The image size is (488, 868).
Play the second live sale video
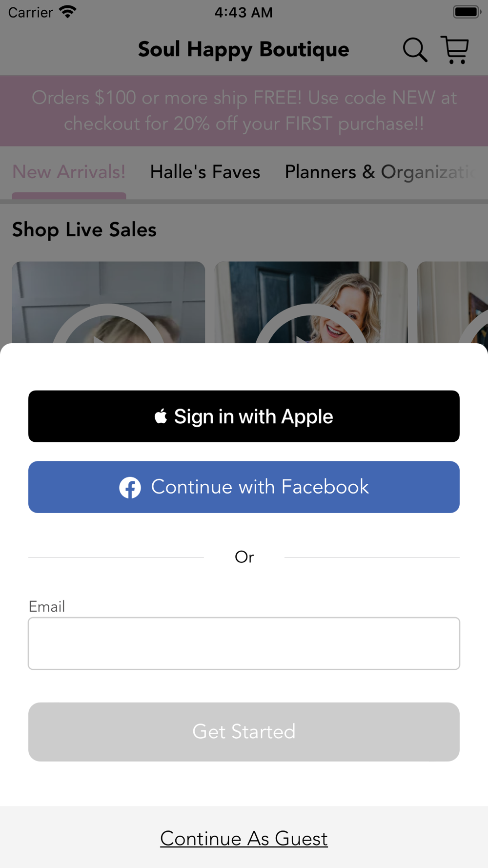(311, 302)
